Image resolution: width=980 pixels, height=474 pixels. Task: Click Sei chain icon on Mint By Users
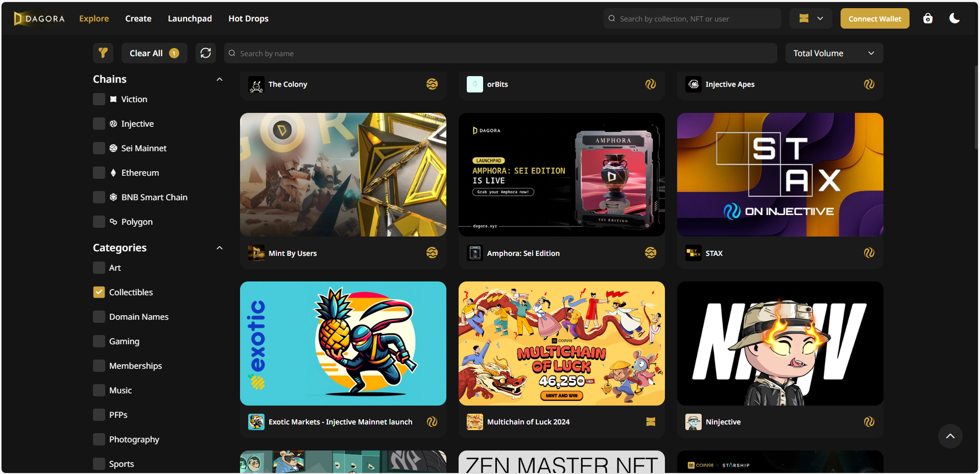tap(432, 253)
